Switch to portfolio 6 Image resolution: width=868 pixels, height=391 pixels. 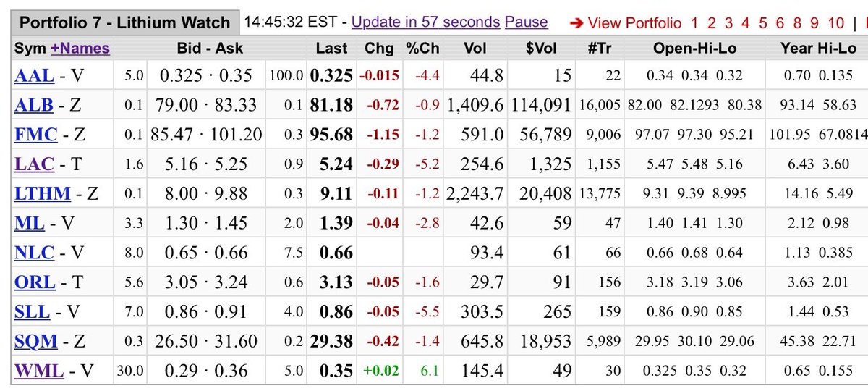(x=780, y=23)
